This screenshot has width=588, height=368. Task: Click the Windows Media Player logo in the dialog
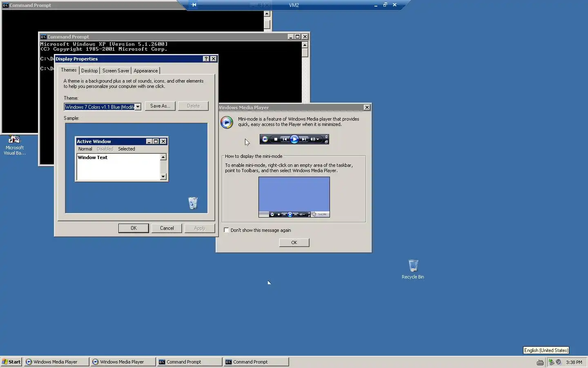[227, 122]
